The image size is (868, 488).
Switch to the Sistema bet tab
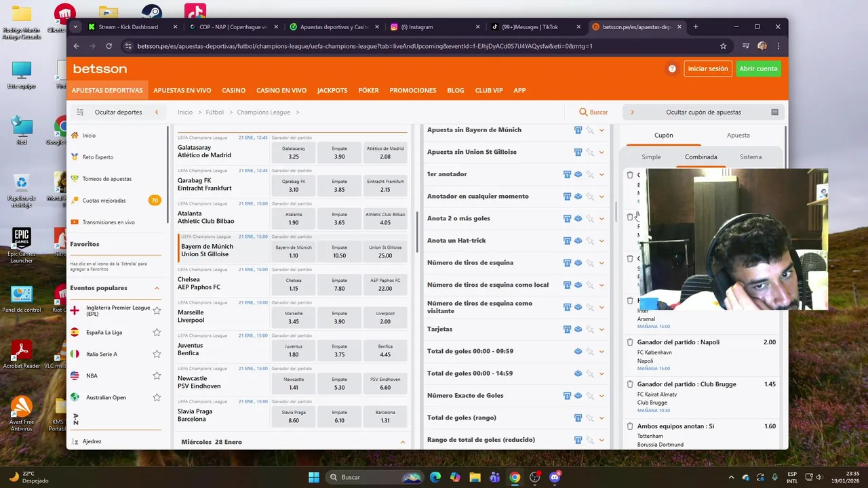751,157
